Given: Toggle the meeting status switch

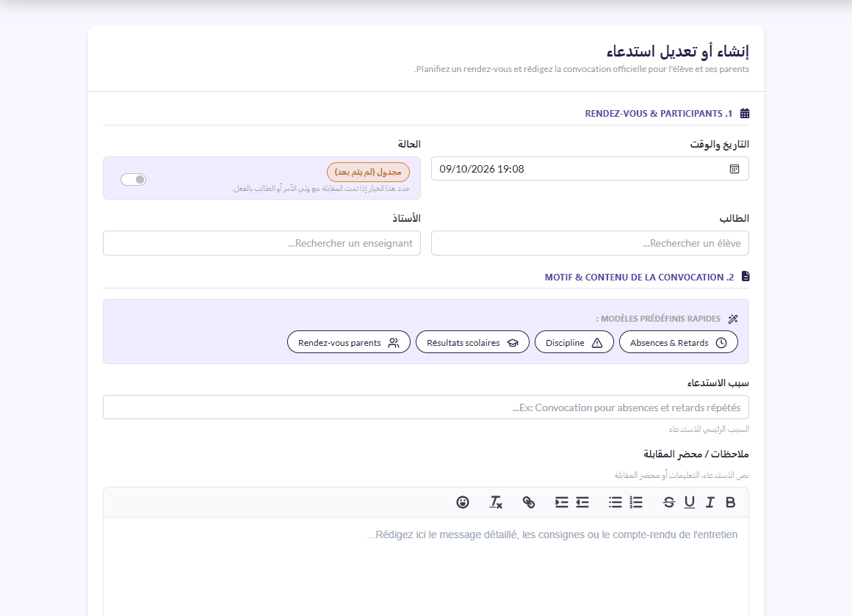Looking at the screenshot, I should pos(133,179).
